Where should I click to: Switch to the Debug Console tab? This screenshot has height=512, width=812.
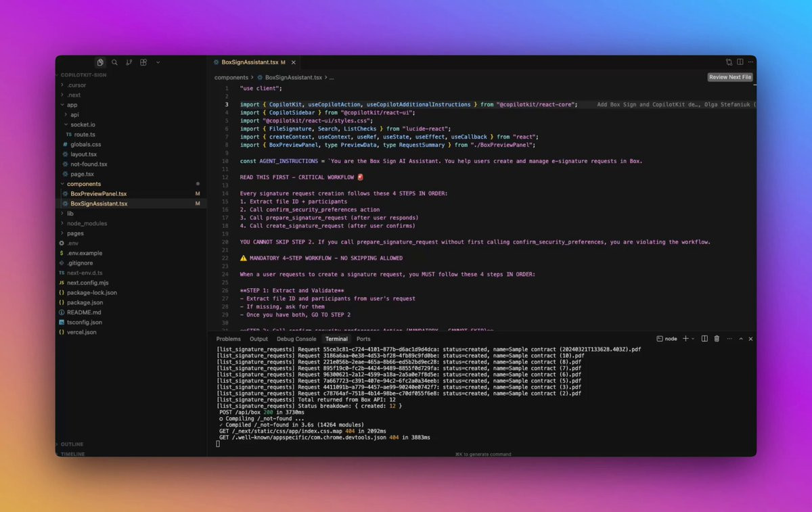(x=296, y=339)
